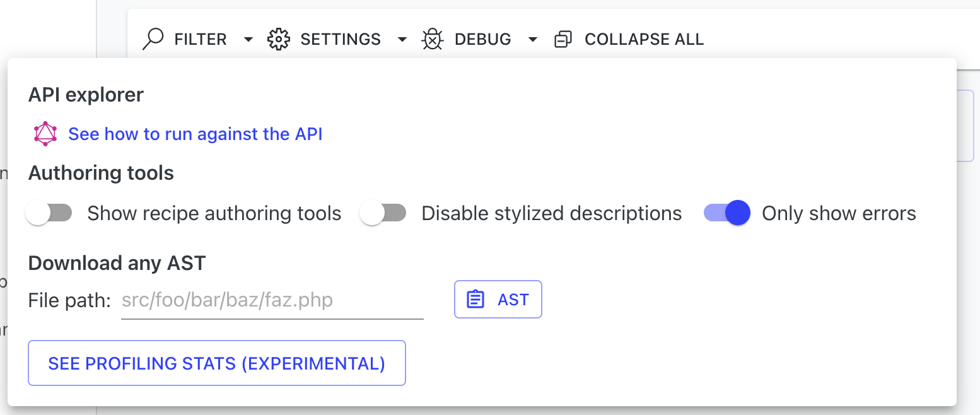Click the magnifying glass Filter icon
Viewport: 980px width, 415px height.
tap(153, 39)
